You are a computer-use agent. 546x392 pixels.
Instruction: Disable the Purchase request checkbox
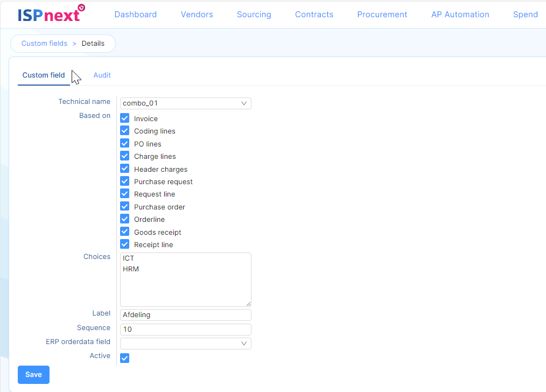click(125, 181)
